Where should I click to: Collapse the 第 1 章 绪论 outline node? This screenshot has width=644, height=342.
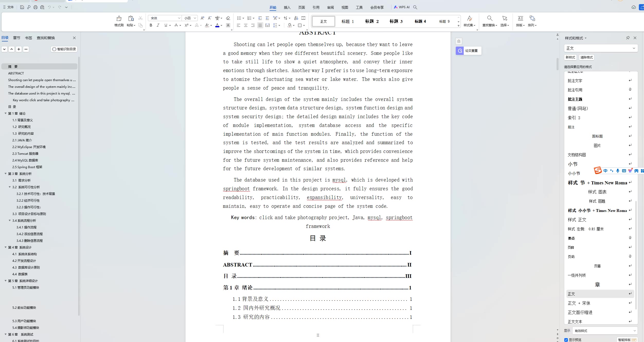[5, 113]
